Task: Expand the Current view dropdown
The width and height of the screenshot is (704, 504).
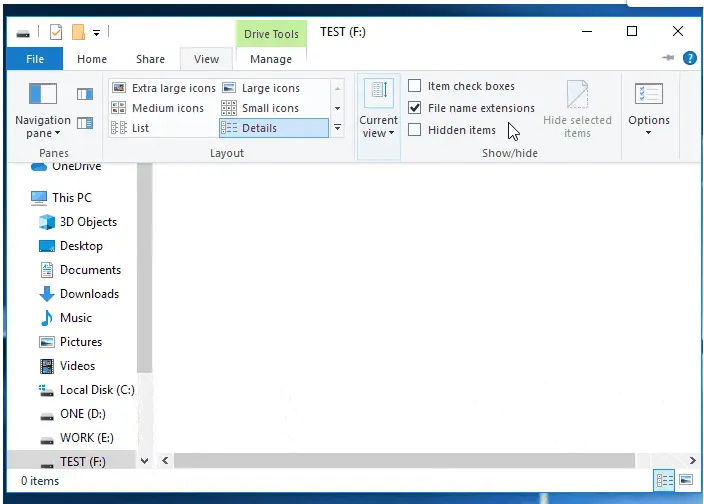Action: (x=379, y=119)
